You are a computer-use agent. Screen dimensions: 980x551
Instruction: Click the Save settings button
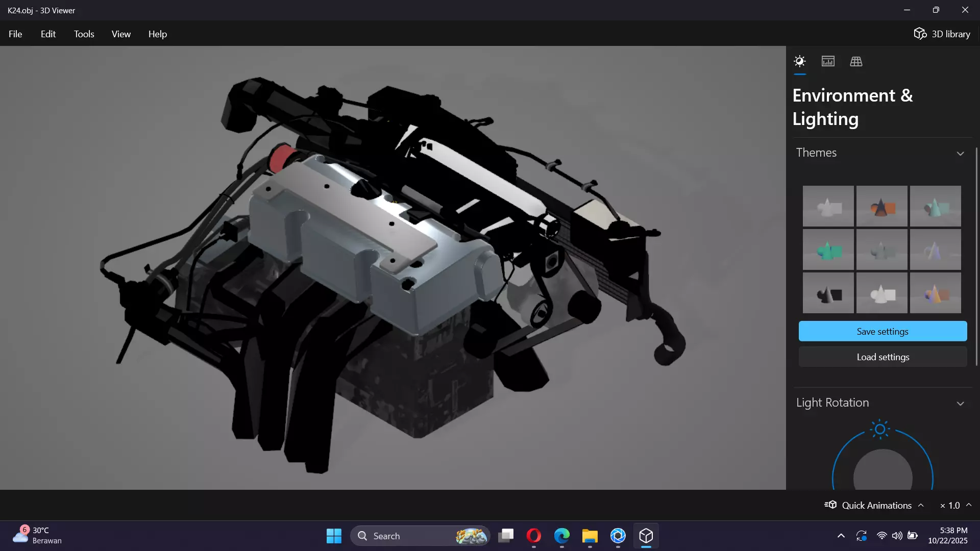pyautogui.click(x=883, y=331)
